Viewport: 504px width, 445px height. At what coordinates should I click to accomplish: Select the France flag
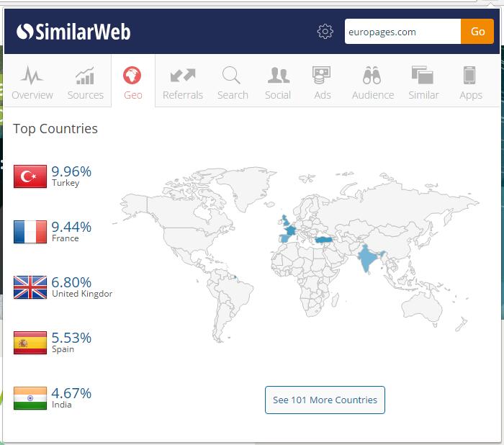pyautogui.click(x=30, y=232)
